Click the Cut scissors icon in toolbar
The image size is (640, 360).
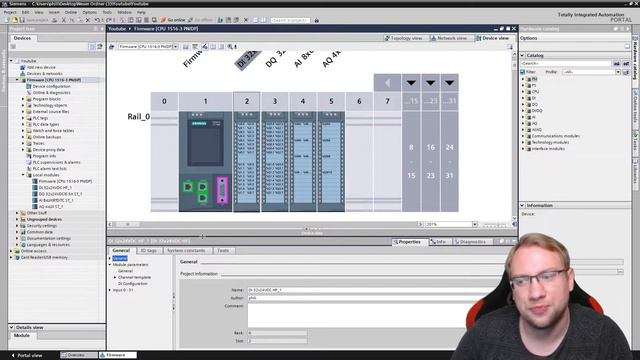click(64, 20)
